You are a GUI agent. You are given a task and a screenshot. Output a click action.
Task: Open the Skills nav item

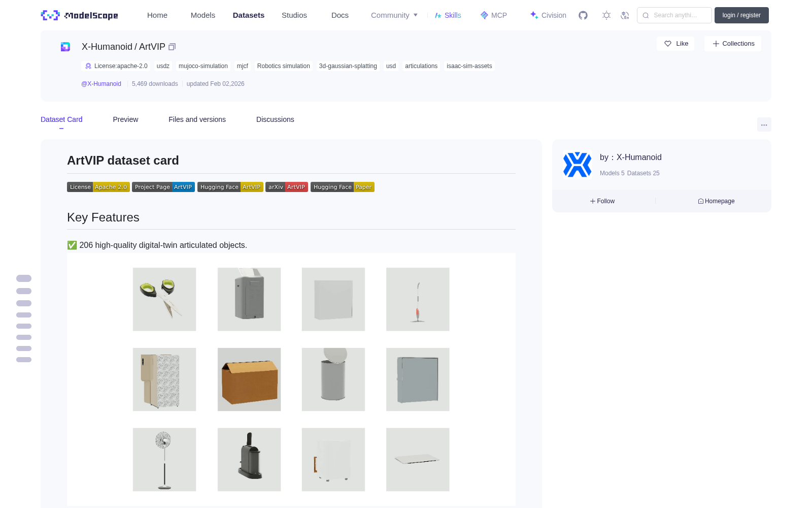448,15
